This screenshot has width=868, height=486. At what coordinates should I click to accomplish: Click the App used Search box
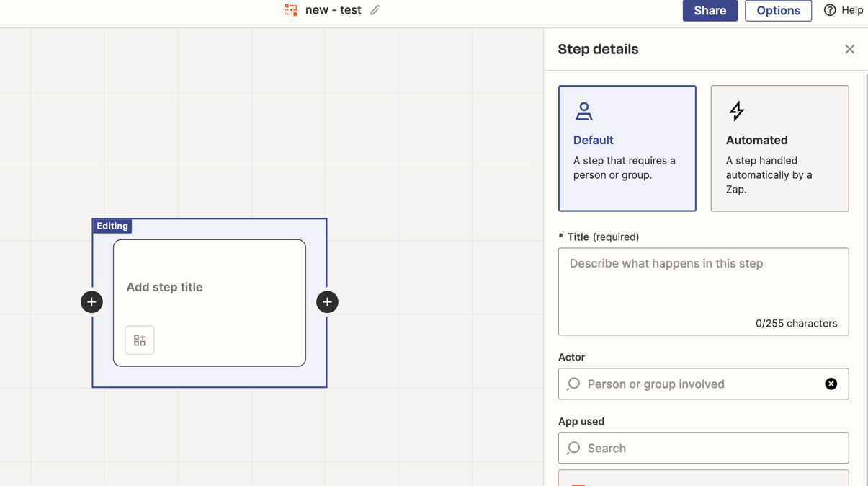click(684, 448)
